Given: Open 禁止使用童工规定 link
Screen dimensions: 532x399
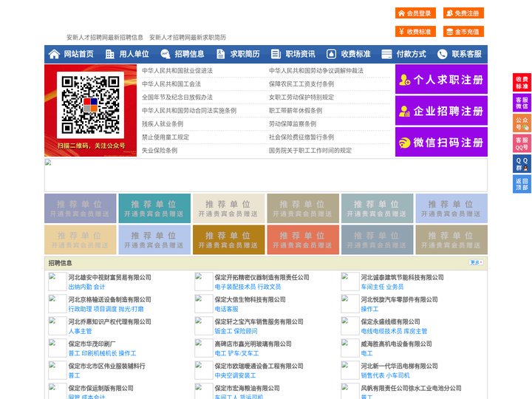Looking at the screenshot, I should (x=166, y=137).
